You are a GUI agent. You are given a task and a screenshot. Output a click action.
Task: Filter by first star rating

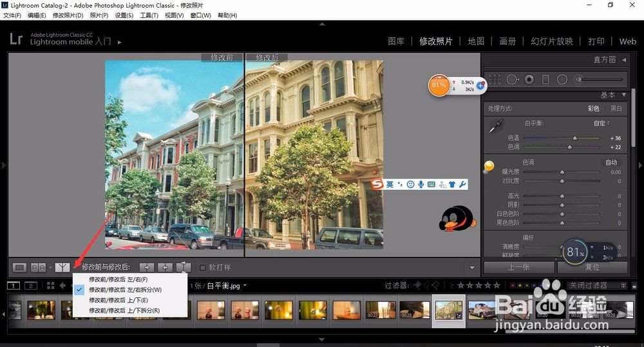pos(460,285)
